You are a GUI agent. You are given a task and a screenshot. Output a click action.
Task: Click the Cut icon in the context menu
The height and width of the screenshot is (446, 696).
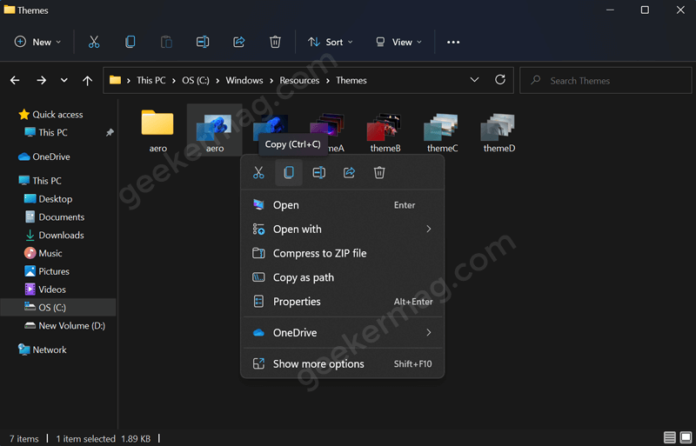[x=258, y=173]
